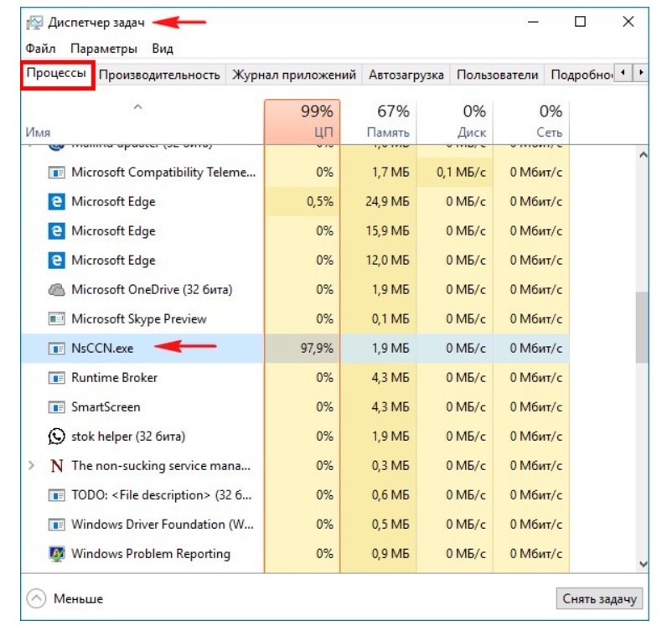Sort by the Сеть column header
The height and width of the screenshot is (626, 672).
[x=531, y=122]
